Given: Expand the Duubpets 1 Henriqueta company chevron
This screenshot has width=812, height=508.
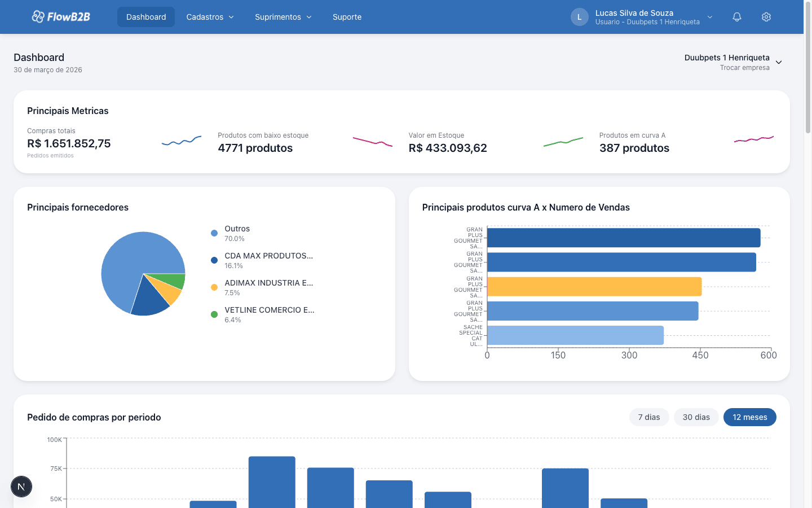Looking at the screenshot, I should pos(779,62).
